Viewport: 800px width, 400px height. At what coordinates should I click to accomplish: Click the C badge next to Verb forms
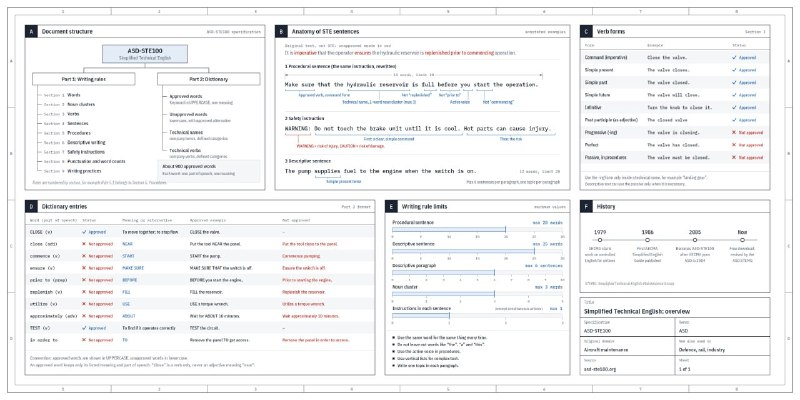(586, 32)
